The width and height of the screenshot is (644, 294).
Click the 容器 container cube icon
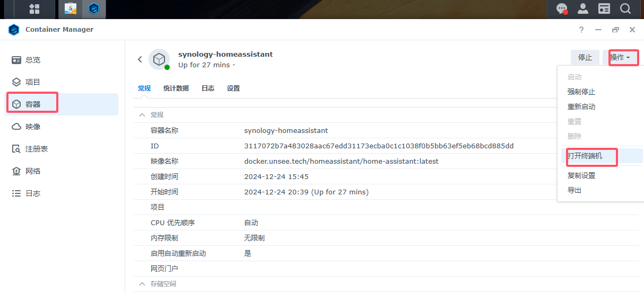pyautogui.click(x=16, y=104)
